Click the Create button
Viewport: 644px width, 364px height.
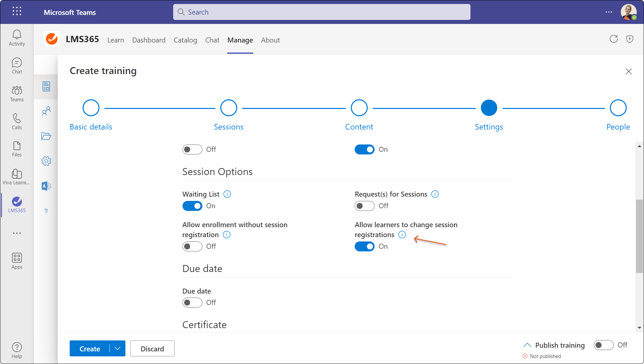[90, 348]
